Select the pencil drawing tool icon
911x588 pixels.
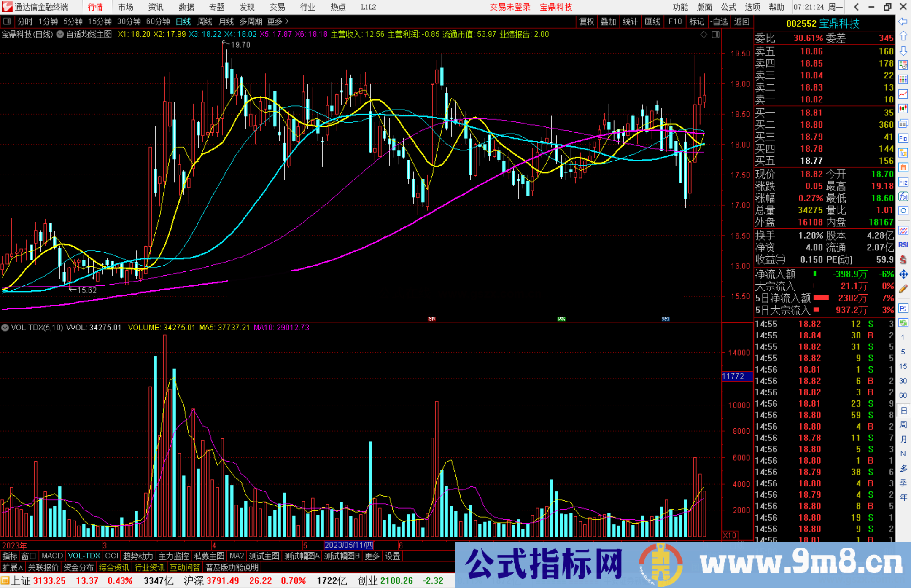tap(903, 289)
